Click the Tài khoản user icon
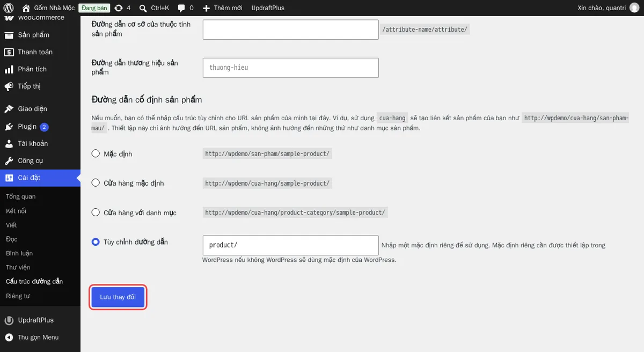The width and height of the screenshot is (644, 352). coord(9,144)
